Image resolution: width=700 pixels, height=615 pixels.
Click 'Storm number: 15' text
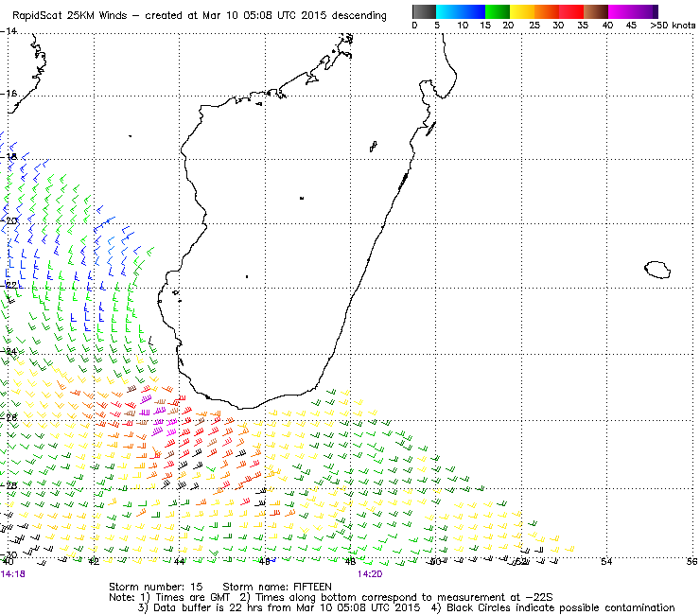click(x=156, y=587)
